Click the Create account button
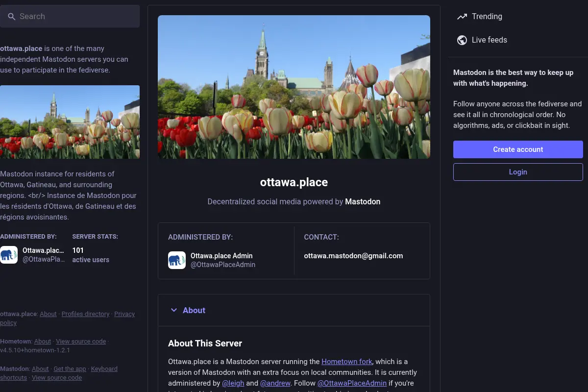This screenshot has width=588, height=392. click(518, 149)
